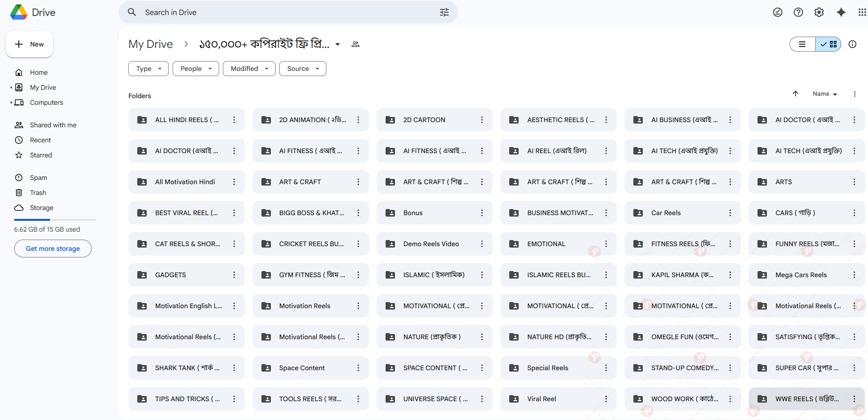The image size is (868, 420).
Task: Open the Trash section
Action: tap(38, 193)
